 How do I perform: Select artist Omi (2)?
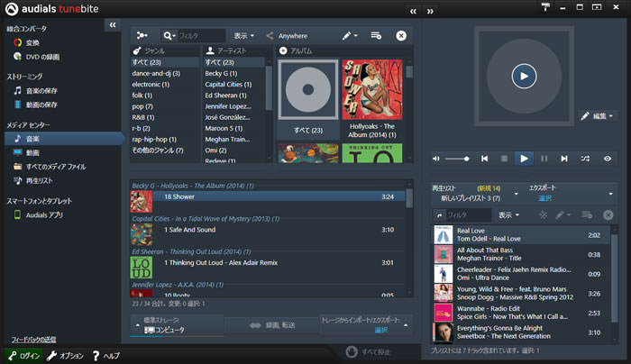pos(215,150)
